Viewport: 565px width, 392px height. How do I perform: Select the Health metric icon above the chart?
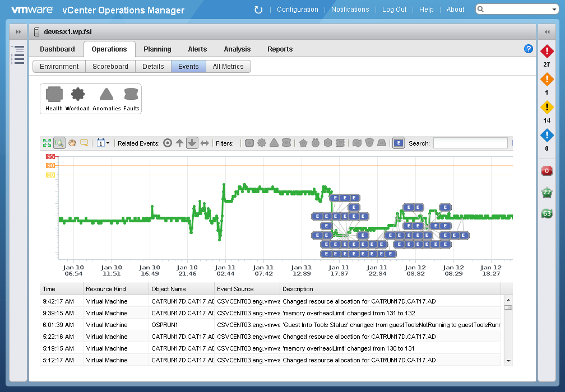pyautogui.click(x=54, y=94)
